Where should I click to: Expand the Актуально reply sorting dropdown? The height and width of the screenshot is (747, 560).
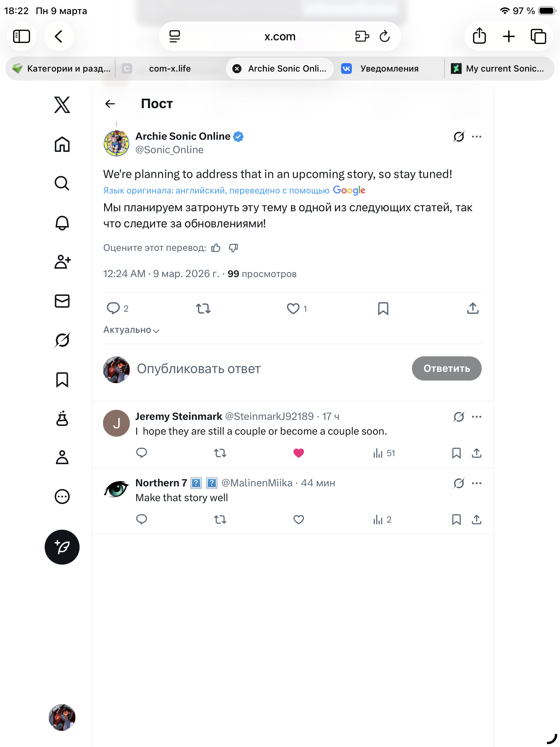coord(131,330)
